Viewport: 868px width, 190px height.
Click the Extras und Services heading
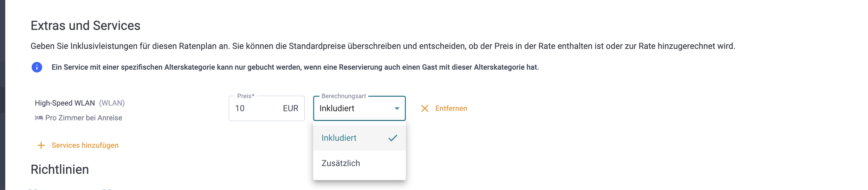click(x=85, y=26)
